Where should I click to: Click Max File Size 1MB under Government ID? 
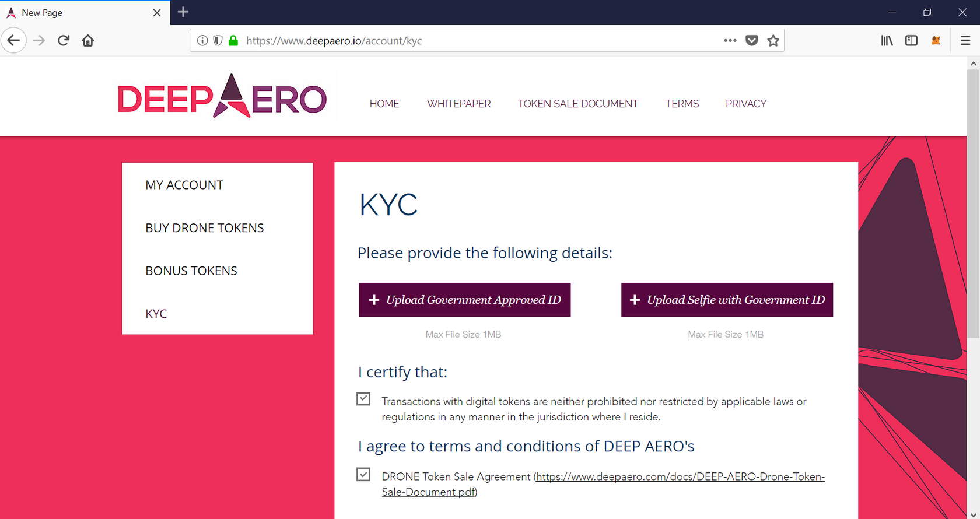[x=463, y=335]
